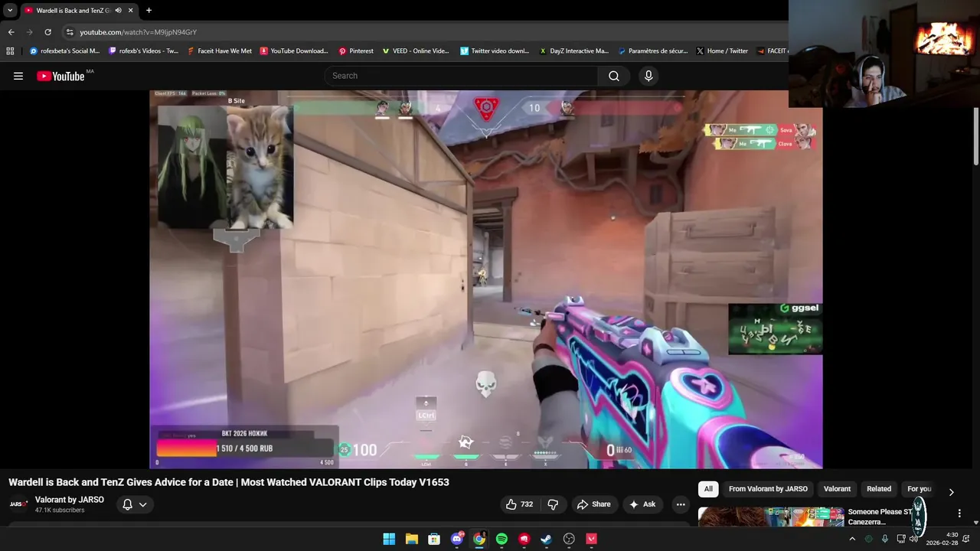Viewport: 980px width, 551px height.
Task: Select the For you filter chip
Action: pos(919,489)
